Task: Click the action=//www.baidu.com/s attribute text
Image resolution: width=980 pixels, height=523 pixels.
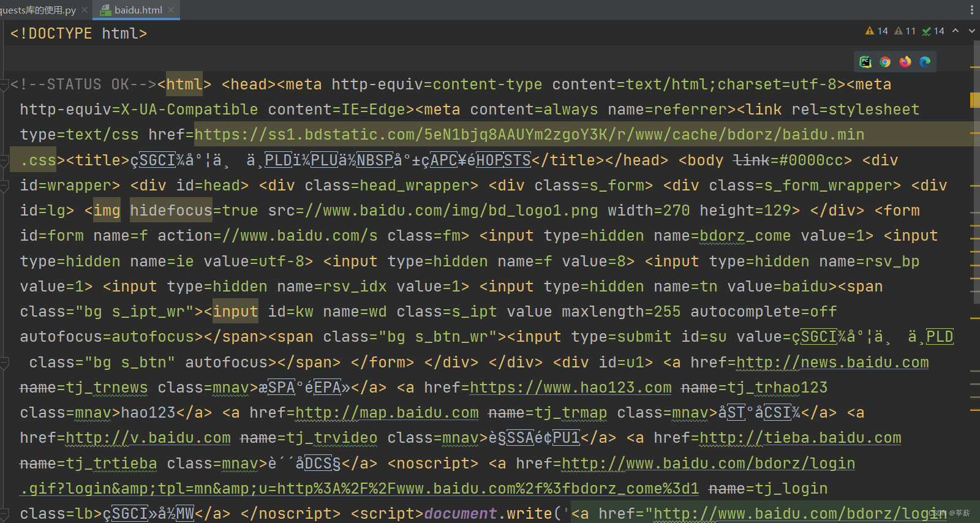Action: [x=268, y=236]
